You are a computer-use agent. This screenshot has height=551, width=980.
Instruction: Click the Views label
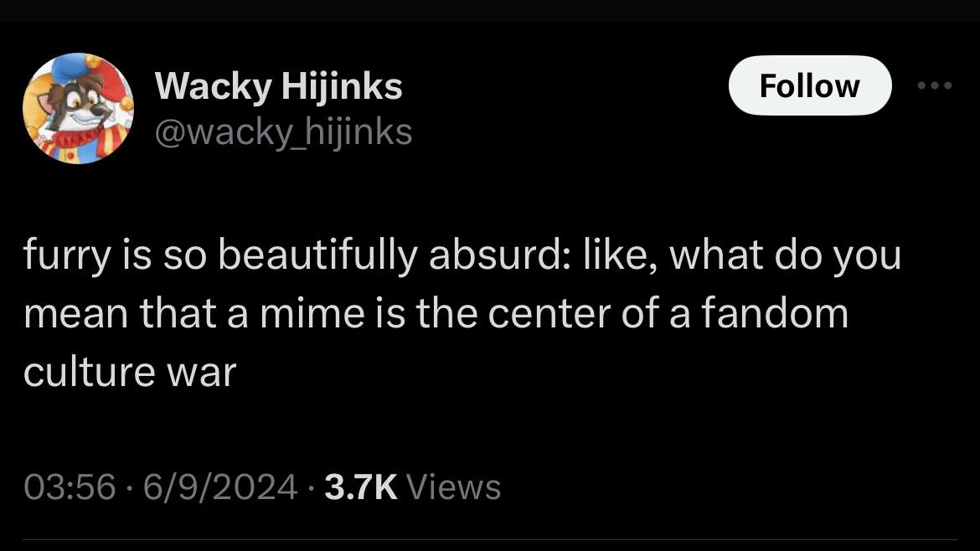tap(454, 487)
